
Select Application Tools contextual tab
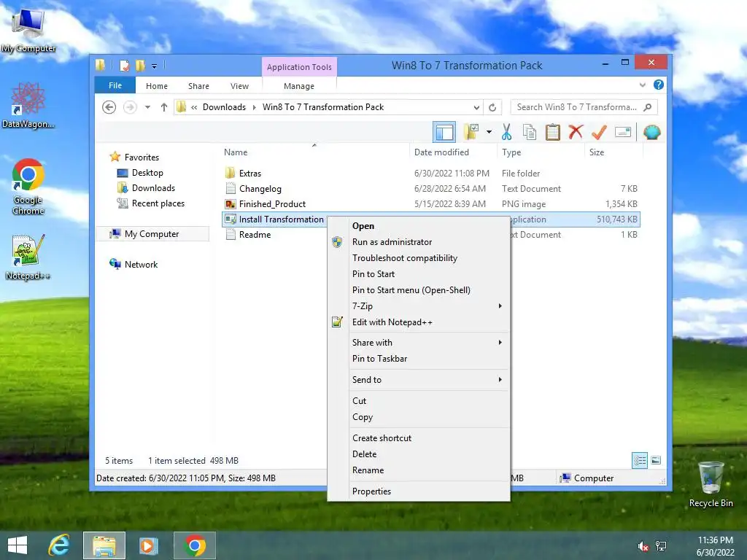tap(299, 67)
